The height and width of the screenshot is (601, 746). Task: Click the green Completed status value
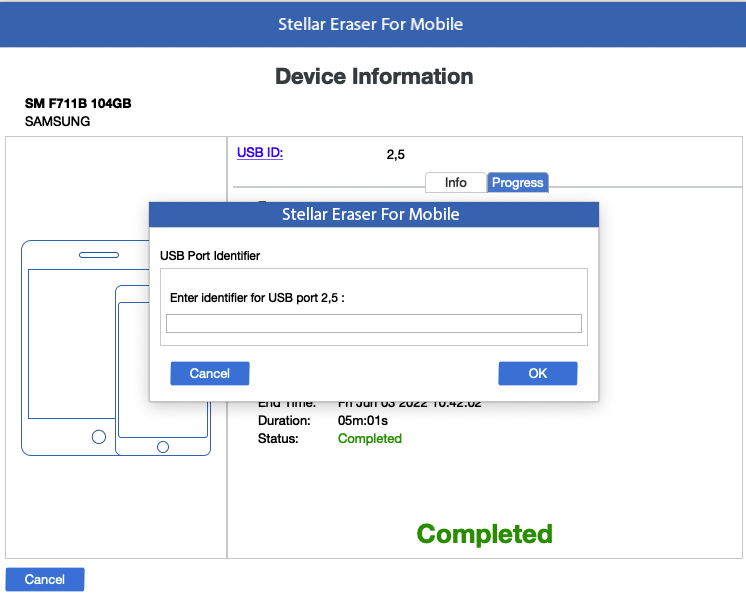point(370,438)
